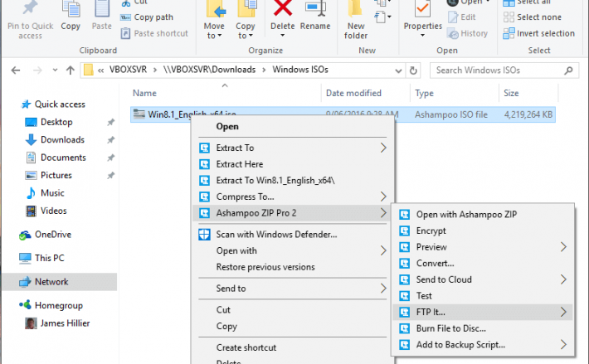The image size is (589, 364).
Task: Click the Ashampoo icon beside Extract To
Action: 204,148
